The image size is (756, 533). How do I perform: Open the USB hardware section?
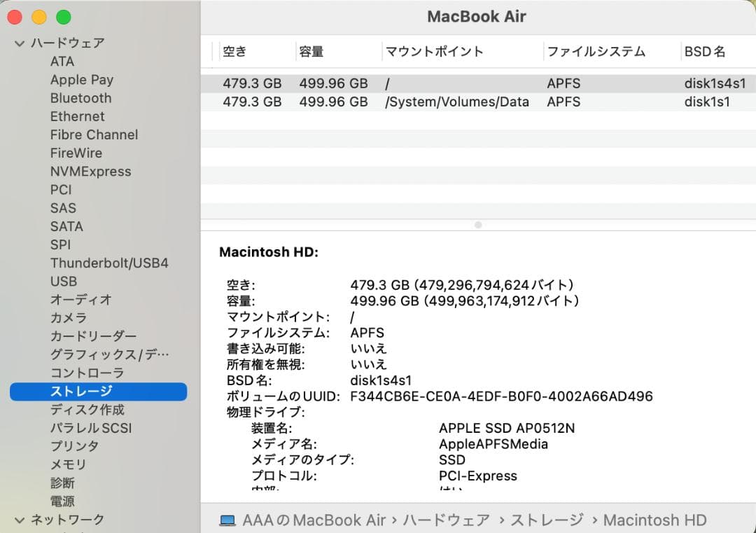pyautogui.click(x=63, y=281)
